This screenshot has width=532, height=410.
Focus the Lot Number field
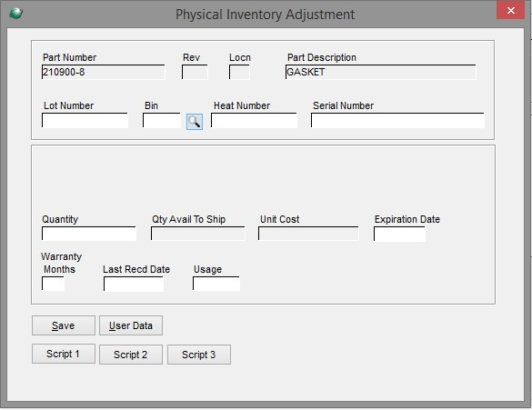pyautogui.click(x=85, y=120)
